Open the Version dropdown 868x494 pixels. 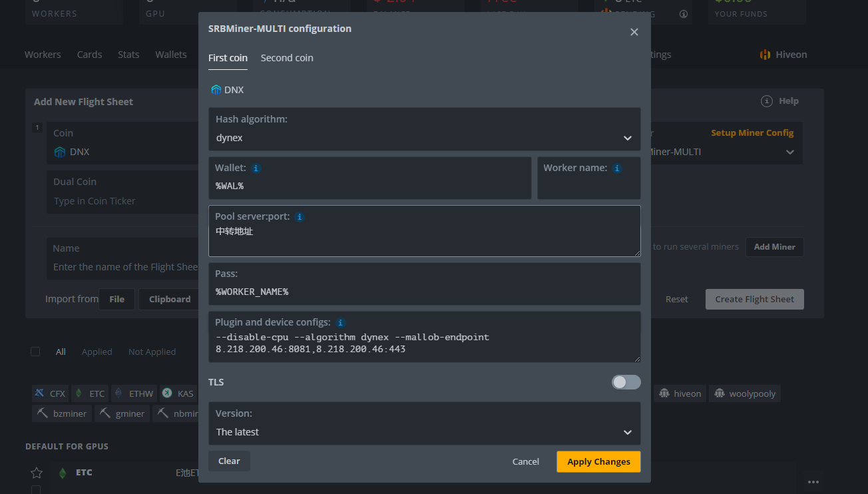425,423
